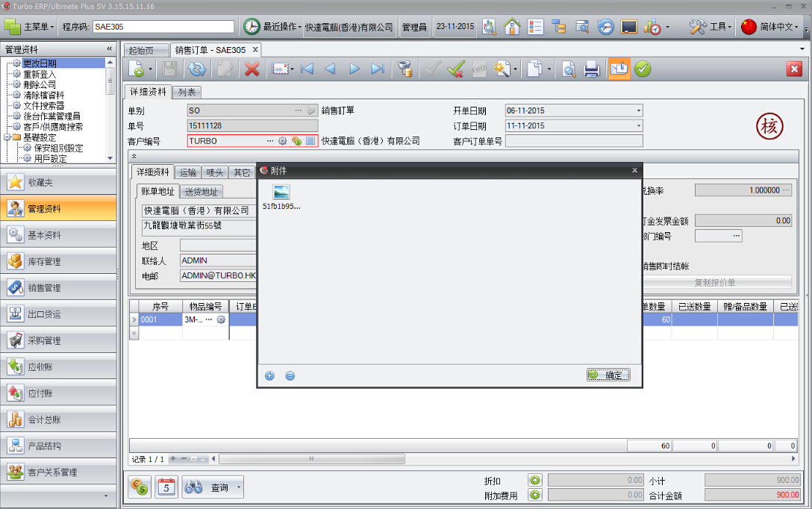The height and width of the screenshot is (509, 812).
Task: Click the report search icon in top toolbar
Action: tap(582, 26)
